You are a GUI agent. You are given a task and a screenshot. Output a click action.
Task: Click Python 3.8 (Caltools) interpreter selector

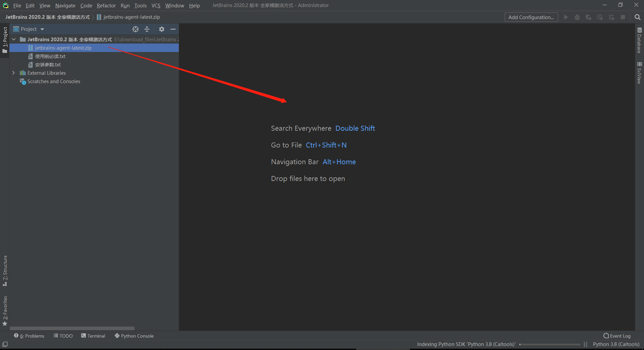616,344
